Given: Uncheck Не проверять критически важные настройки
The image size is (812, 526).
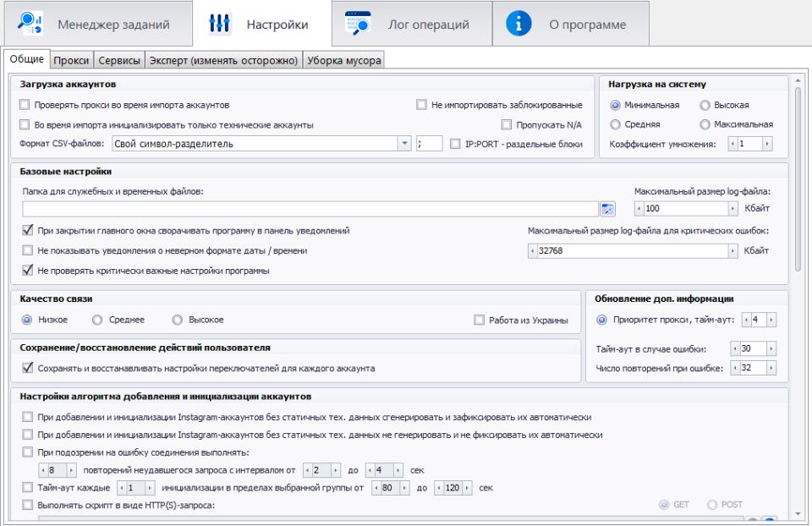Looking at the screenshot, I should tap(27, 271).
